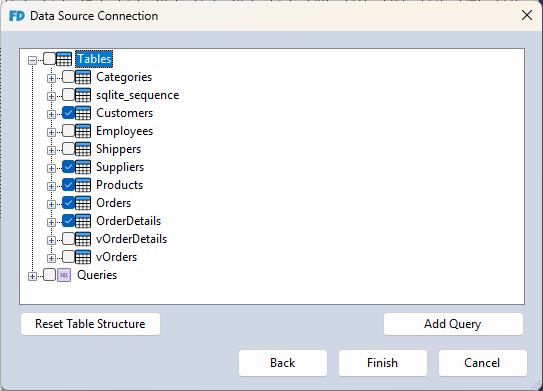The width and height of the screenshot is (543, 391).
Task: Click the Orders table icon
Action: [83, 203]
